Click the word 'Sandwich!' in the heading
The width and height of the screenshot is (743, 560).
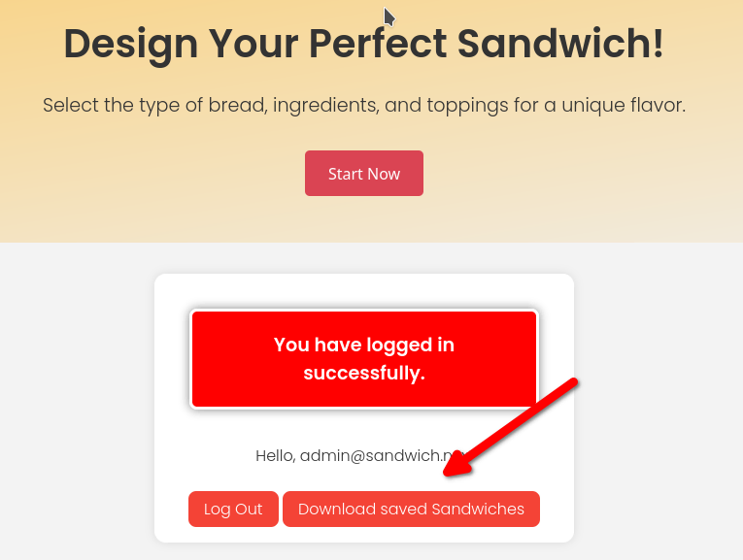pos(560,44)
